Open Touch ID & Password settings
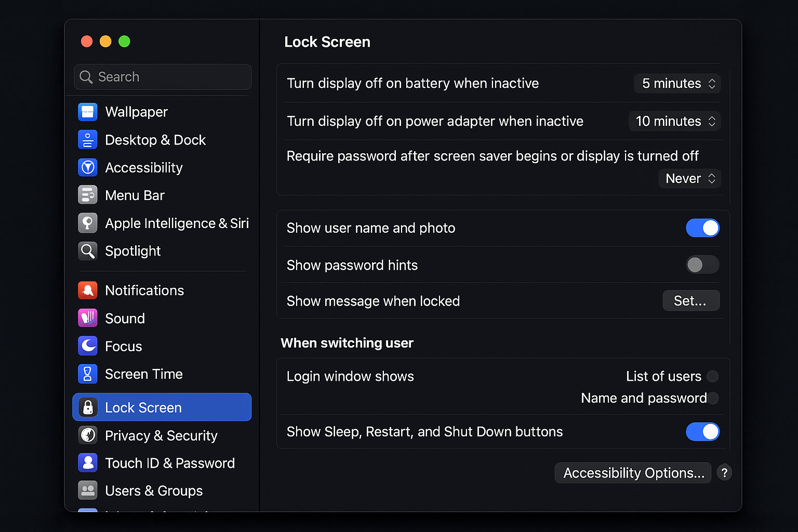 tap(88, 463)
